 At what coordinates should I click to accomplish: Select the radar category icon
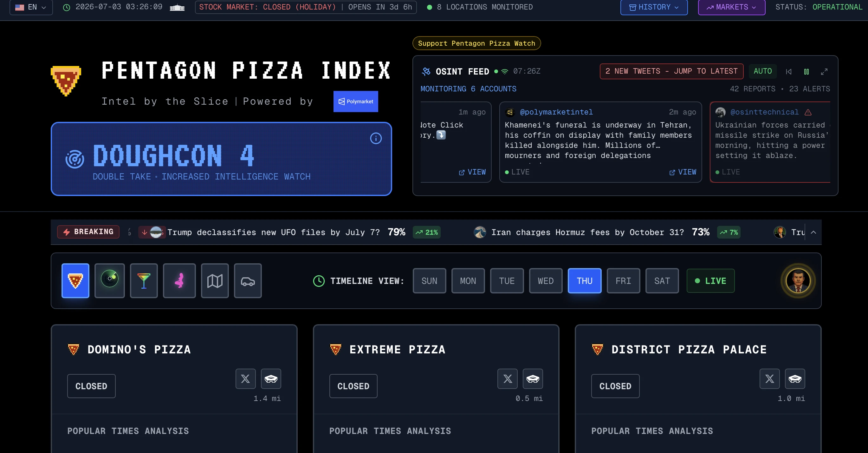(x=109, y=280)
